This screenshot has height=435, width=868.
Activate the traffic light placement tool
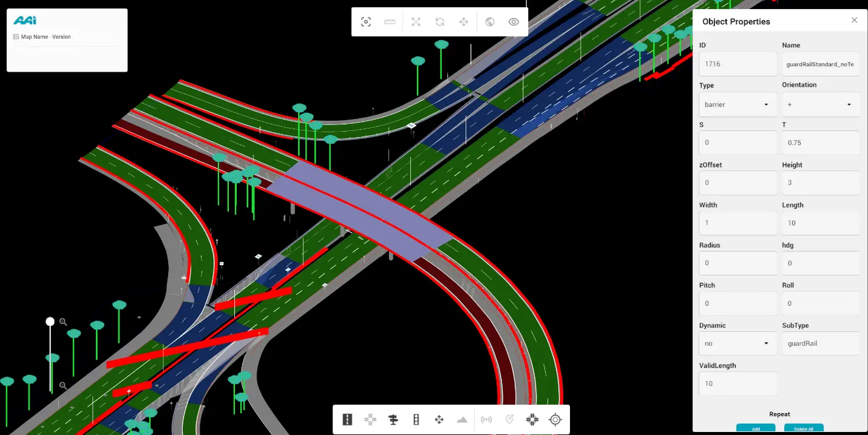[x=416, y=419]
